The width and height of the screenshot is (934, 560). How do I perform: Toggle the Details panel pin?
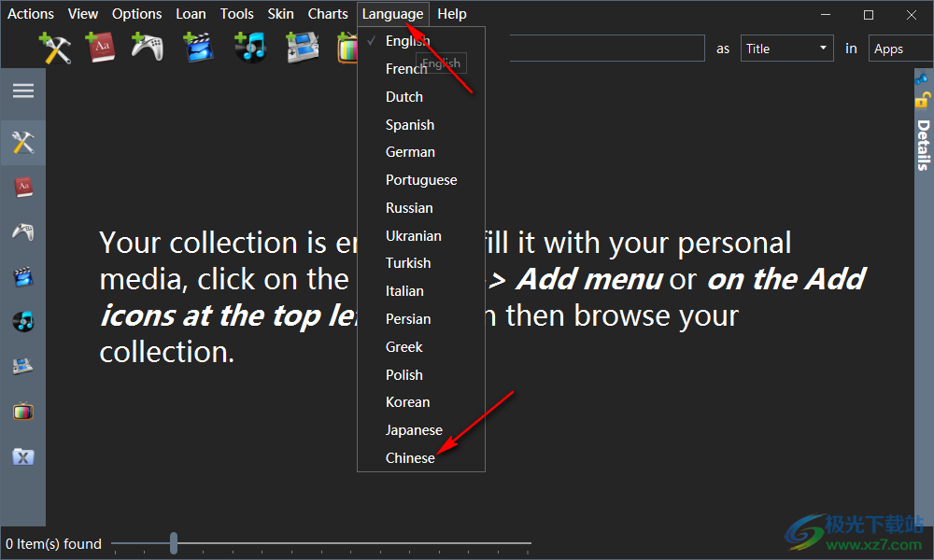pos(923,79)
